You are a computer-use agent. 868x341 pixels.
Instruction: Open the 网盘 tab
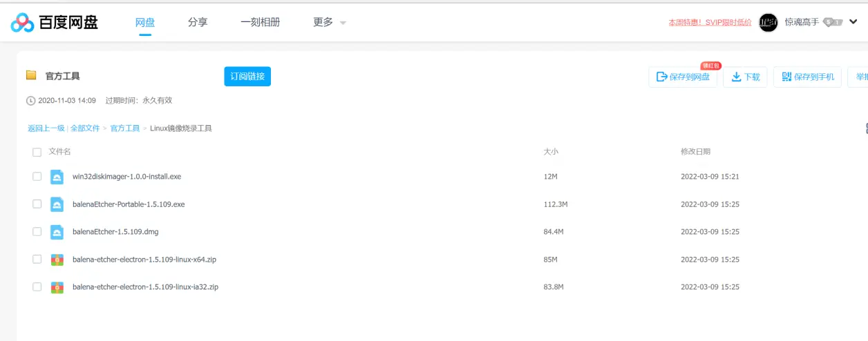point(145,22)
